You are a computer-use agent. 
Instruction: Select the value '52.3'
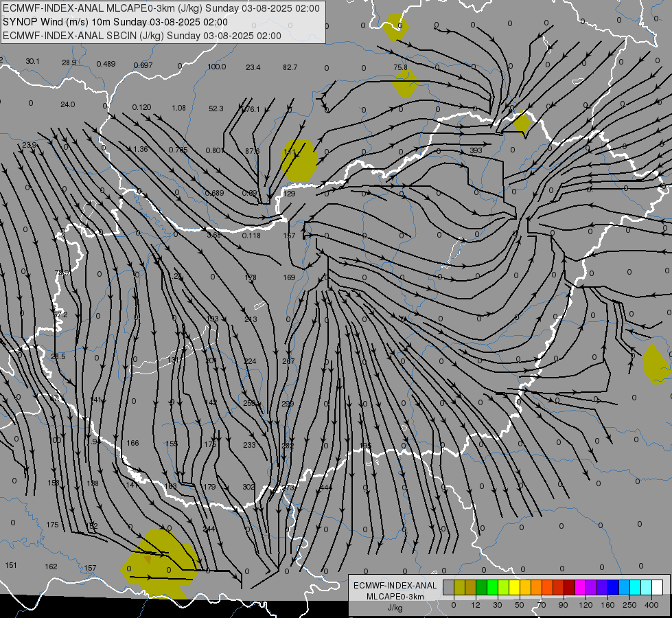[x=216, y=108]
